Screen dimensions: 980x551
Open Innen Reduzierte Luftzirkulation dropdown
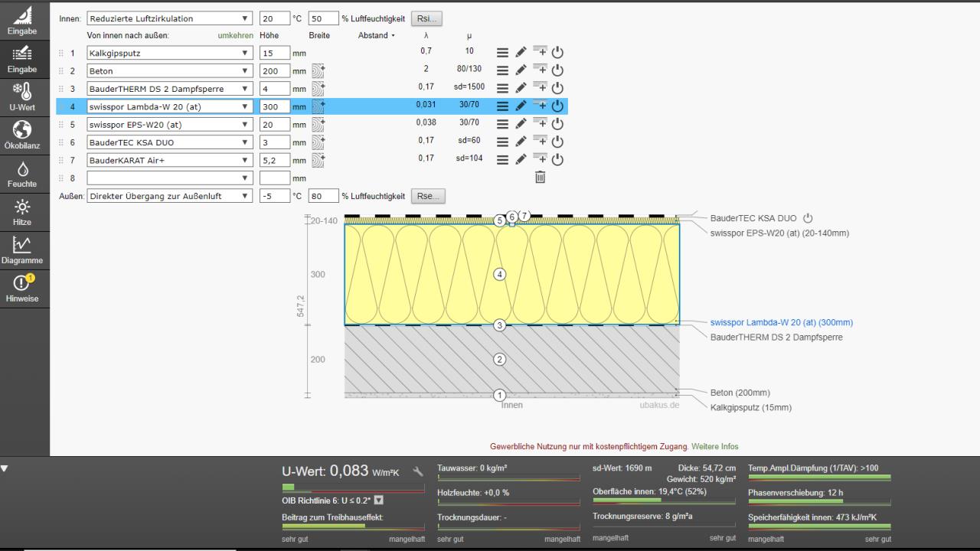click(169, 18)
